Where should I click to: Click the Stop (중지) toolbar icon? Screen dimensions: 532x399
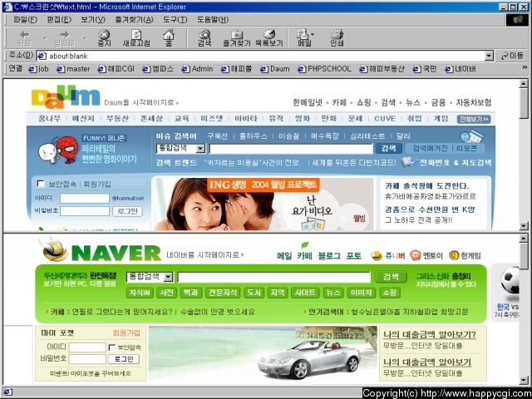(104, 37)
